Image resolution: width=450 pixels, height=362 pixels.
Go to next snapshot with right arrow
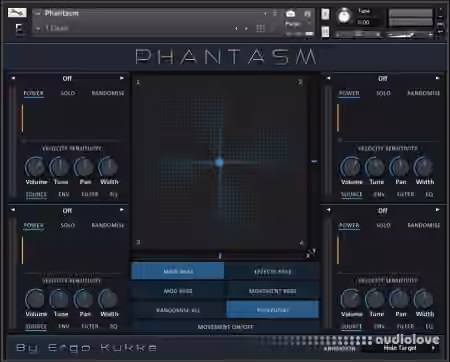click(246, 29)
